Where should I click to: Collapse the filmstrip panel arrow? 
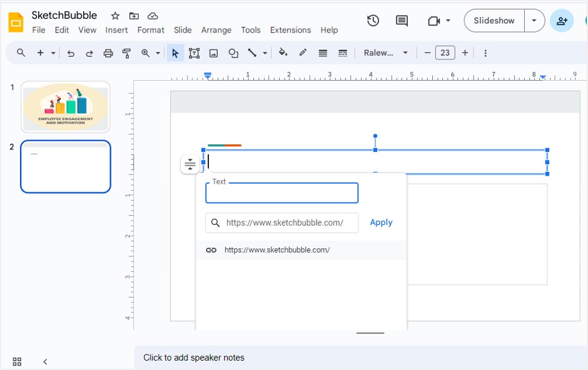pos(45,361)
